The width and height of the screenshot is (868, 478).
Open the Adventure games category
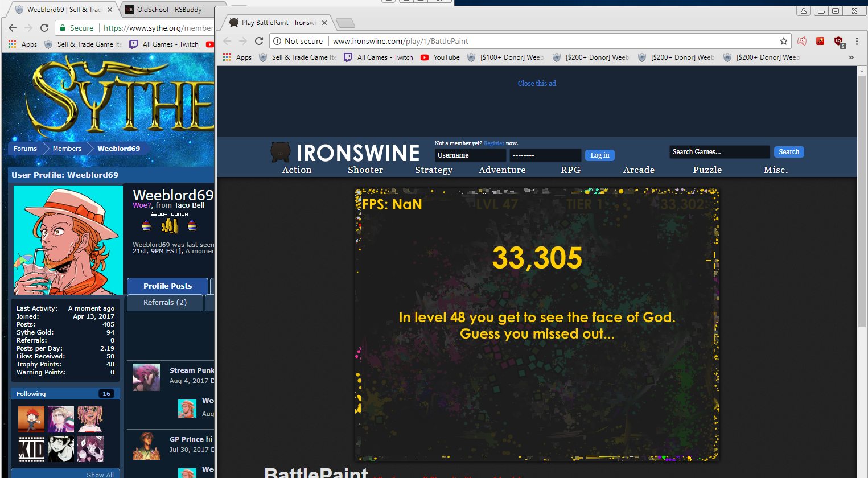point(502,170)
